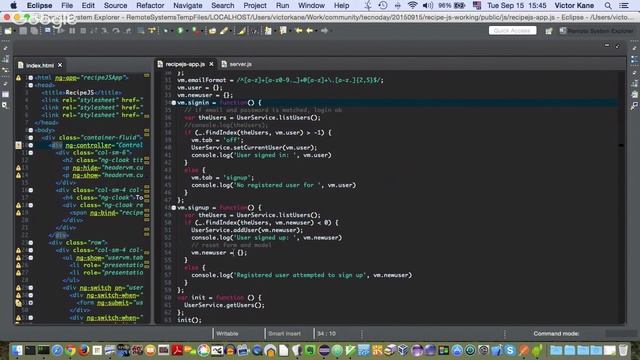Image resolution: width=640 pixels, height=360 pixels.
Task: Click the Remote System Explorer perspective button
Action: 596,31
